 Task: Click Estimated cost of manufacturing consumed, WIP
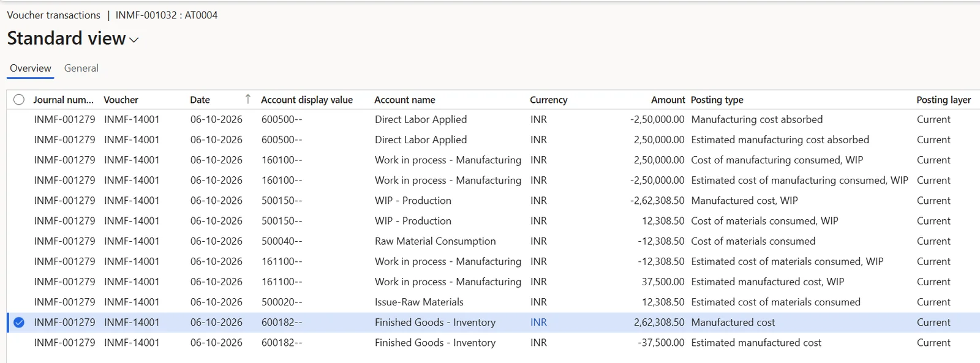tap(800, 181)
